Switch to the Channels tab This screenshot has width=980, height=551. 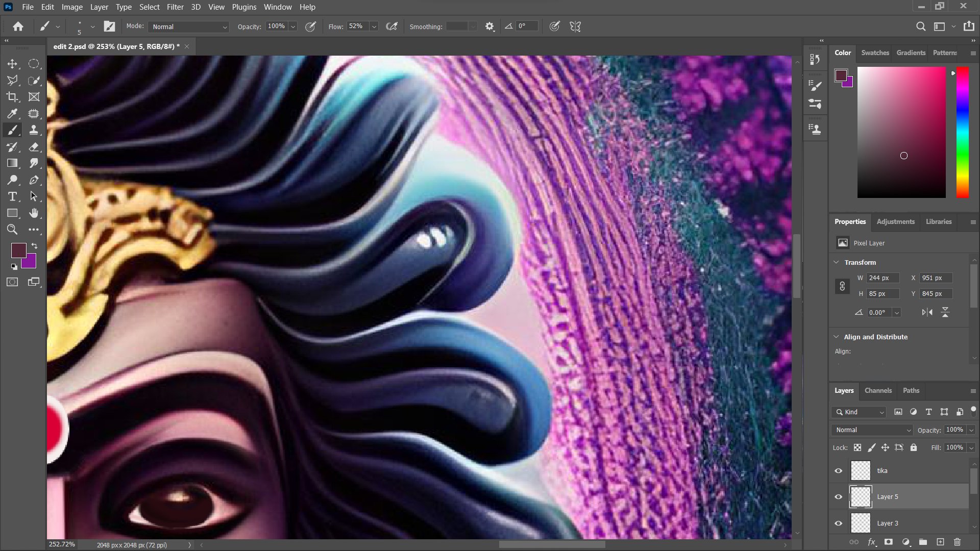click(878, 390)
